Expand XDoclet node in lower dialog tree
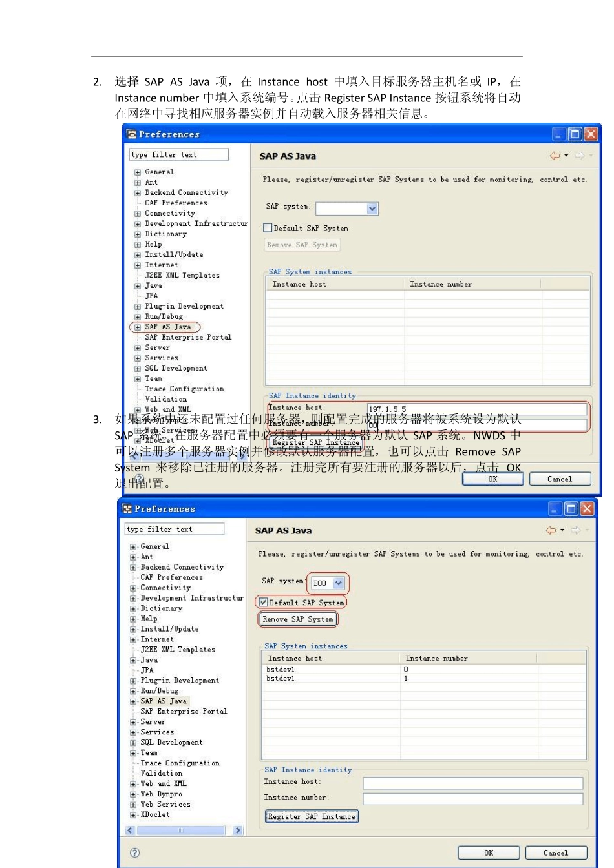The image size is (614, 868). coord(133,815)
